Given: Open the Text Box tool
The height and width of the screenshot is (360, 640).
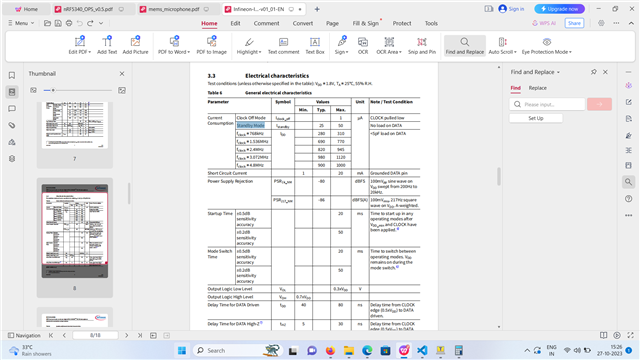Looking at the screenshot, I should (315, 45).
